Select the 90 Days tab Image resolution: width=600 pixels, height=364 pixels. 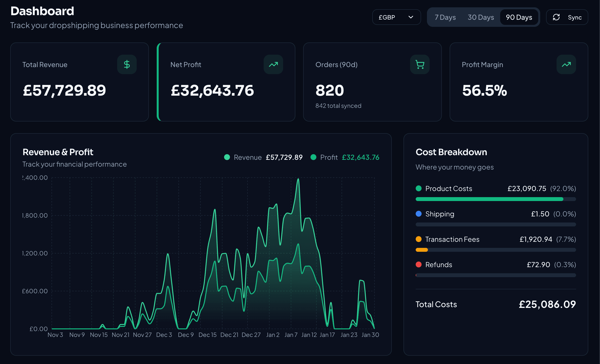pos(519,17)
